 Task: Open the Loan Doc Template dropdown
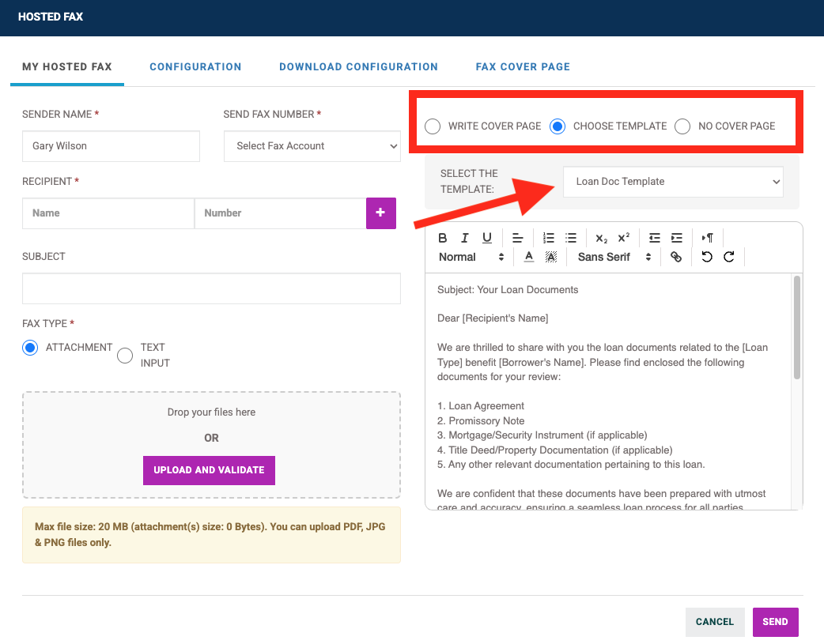coord(673,182)
